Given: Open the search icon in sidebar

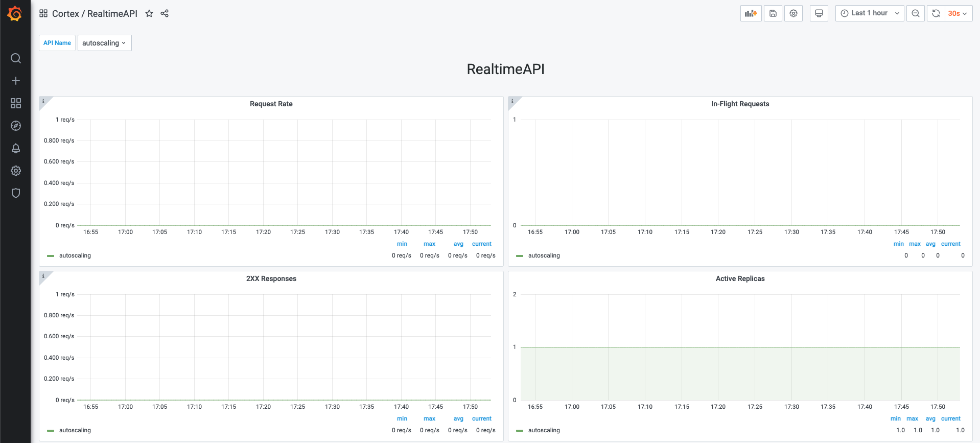Looking at the screenshot, I should click(16, 58).
